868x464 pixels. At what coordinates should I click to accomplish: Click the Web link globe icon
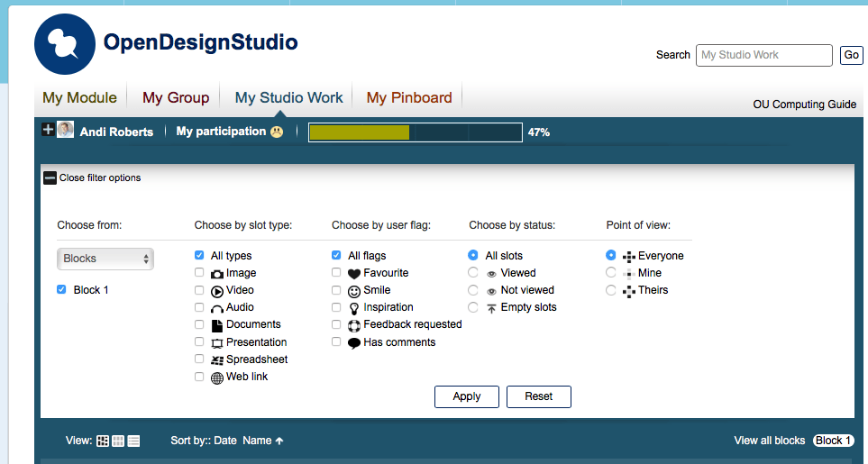217,378
